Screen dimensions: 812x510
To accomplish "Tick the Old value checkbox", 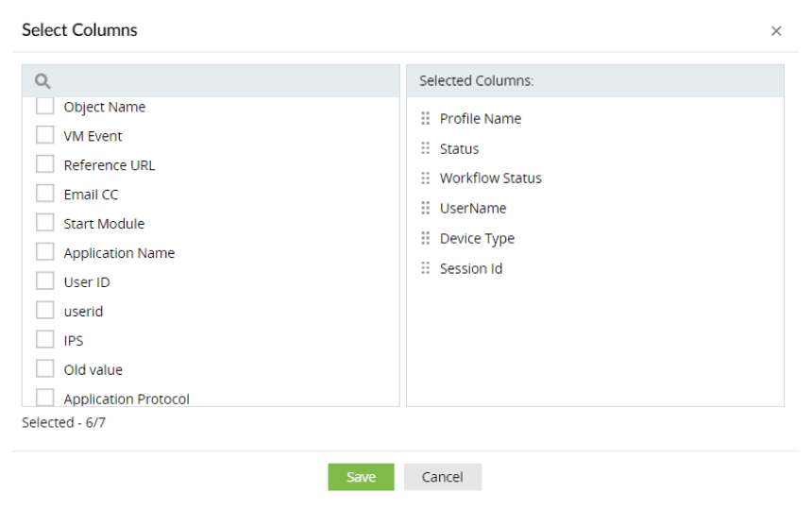I will (x=45, y=369).
